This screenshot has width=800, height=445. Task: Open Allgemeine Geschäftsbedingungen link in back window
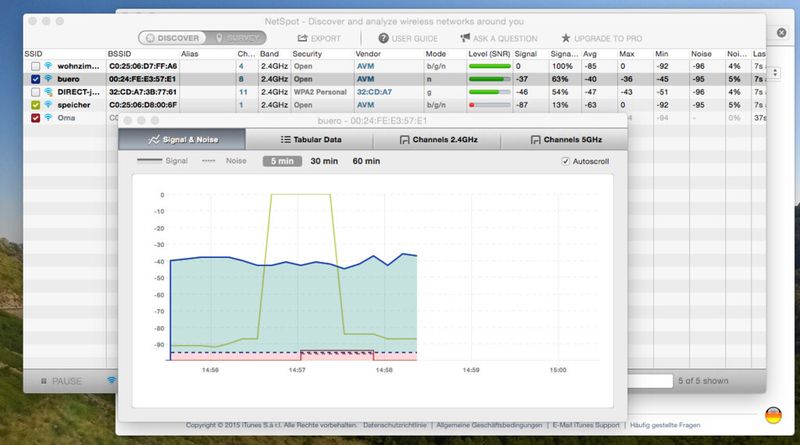tap(489, 425)
